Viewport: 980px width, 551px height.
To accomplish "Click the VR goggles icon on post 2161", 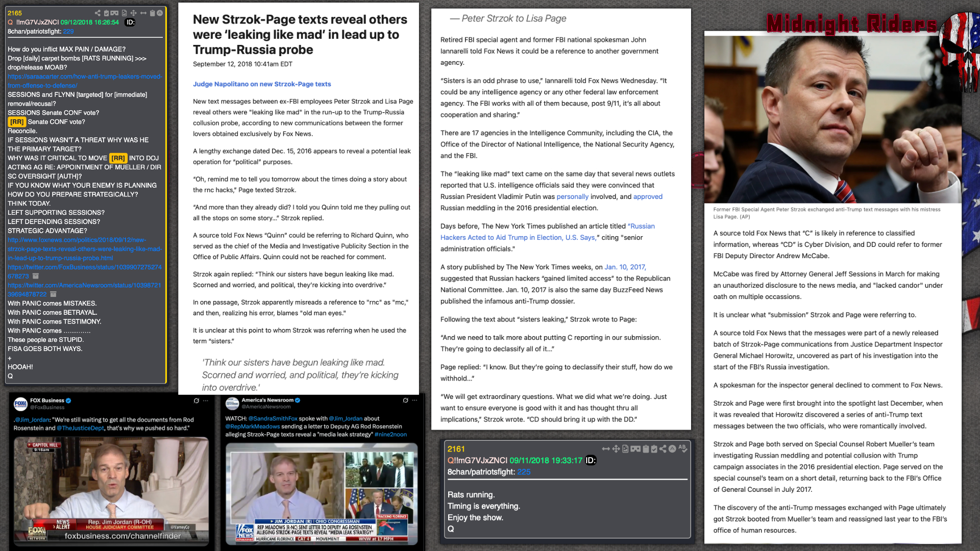I will 635,449.
